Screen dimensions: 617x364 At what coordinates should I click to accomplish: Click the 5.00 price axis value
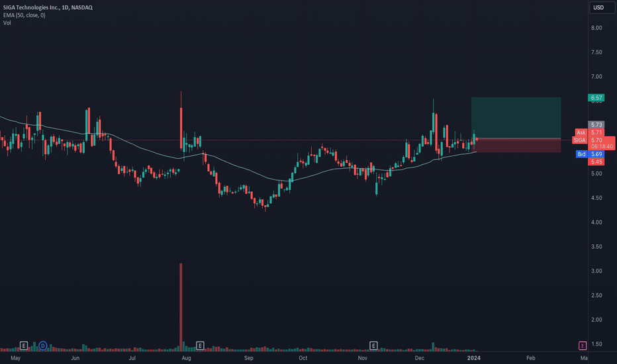tap(596, 173)
